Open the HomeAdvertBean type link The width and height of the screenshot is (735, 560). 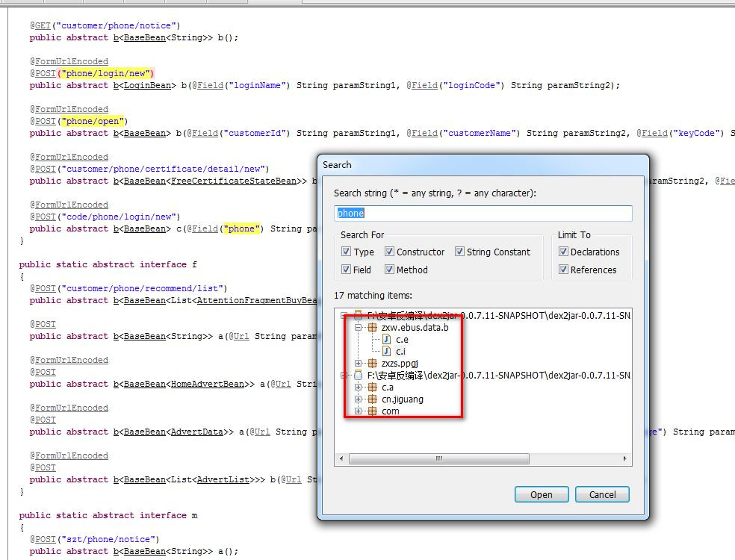tap(207, 384)
